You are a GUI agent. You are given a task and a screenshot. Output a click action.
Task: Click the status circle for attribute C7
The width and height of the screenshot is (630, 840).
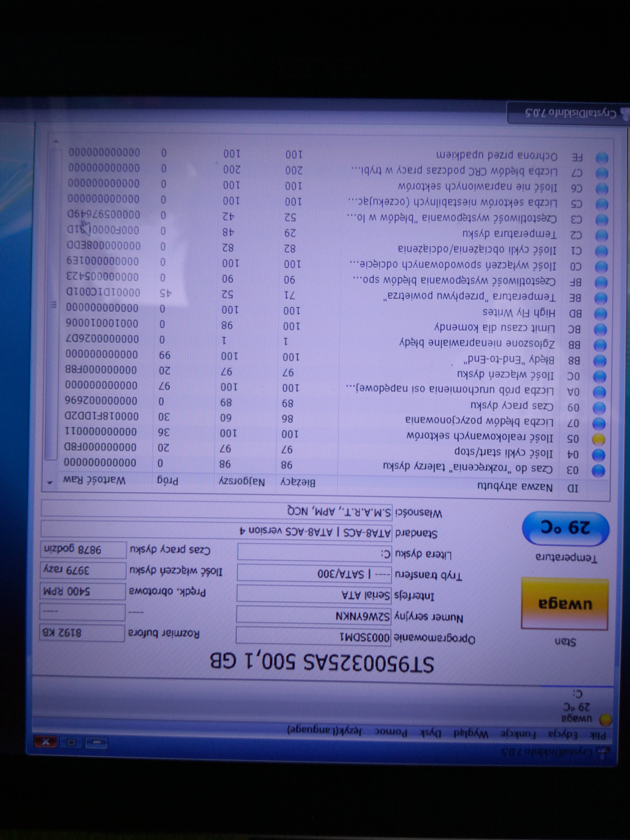(602, 174)
